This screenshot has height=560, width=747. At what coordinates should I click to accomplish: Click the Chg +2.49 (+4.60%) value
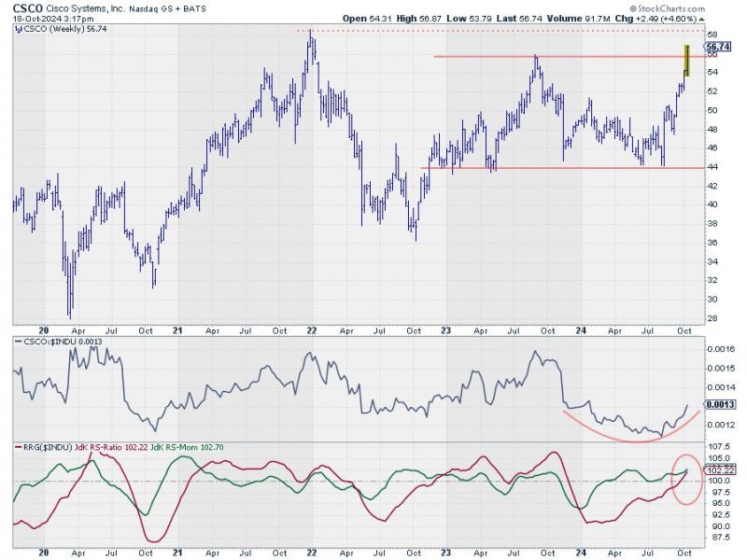(659, 19)
